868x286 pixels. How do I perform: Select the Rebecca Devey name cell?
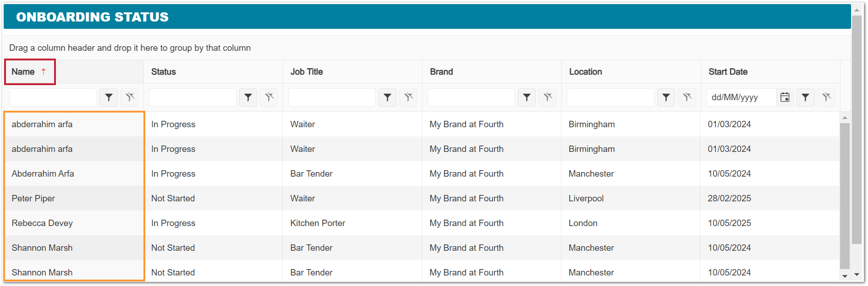click(x=74, y=223)
